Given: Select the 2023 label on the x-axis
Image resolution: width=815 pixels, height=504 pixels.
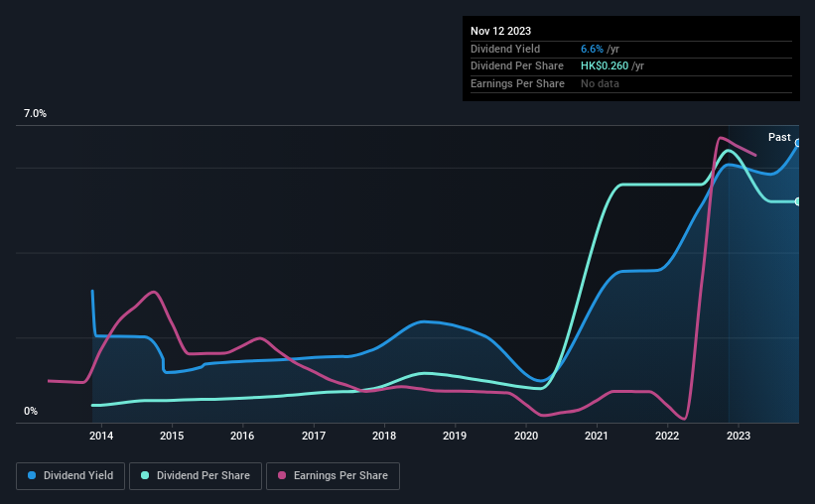Looking at the screenshot, I should point(738,436).
